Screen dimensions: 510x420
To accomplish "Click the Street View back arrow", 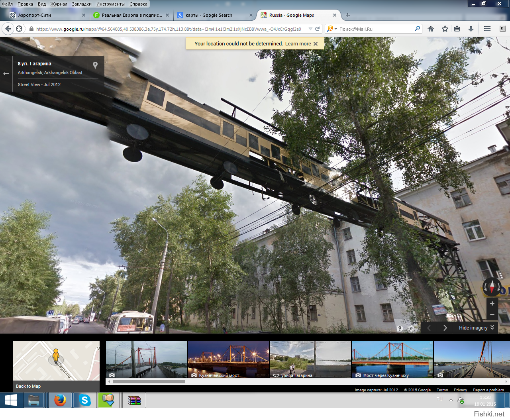I will pos(6,74).
